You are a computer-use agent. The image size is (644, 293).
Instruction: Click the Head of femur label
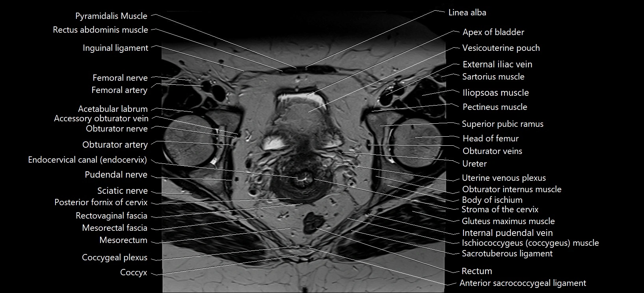tap(491, 139)
